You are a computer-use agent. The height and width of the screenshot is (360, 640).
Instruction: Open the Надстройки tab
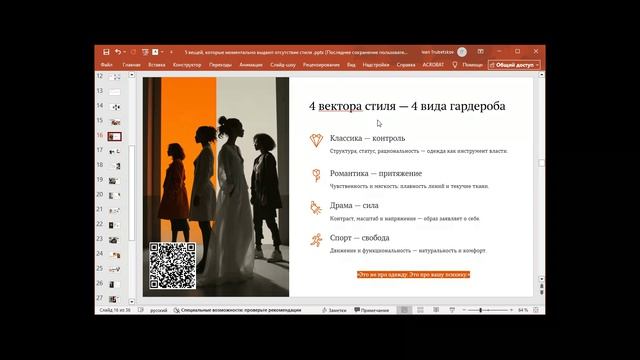pyautogui.click(x=376, y=65)
